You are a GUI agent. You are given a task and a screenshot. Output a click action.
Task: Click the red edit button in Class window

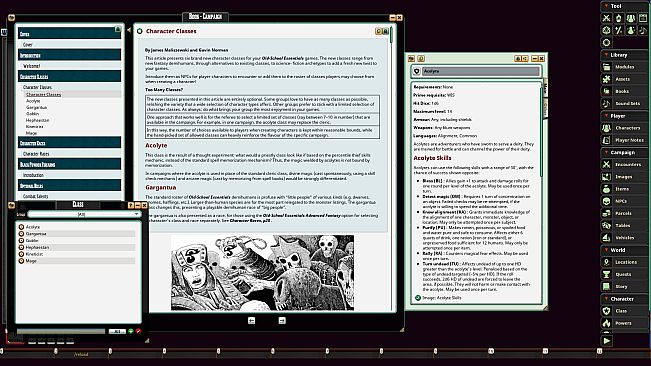click(138, 331)
